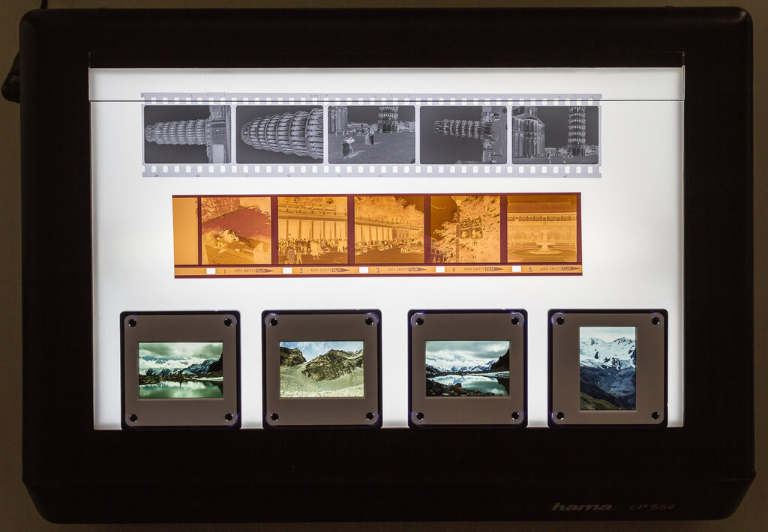Screen dimensions: 768x532
Task: Click the top-left mount dot of the first slide
Action: click(132, 323)
